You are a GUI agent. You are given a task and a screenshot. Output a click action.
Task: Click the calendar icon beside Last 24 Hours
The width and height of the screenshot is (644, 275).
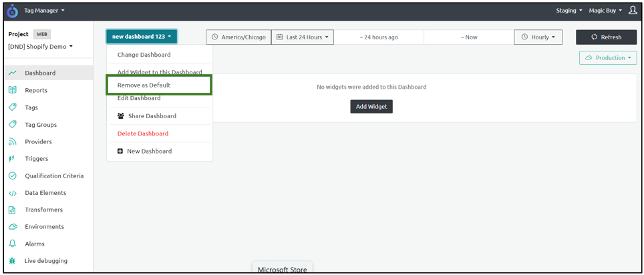tap(280, 37)
